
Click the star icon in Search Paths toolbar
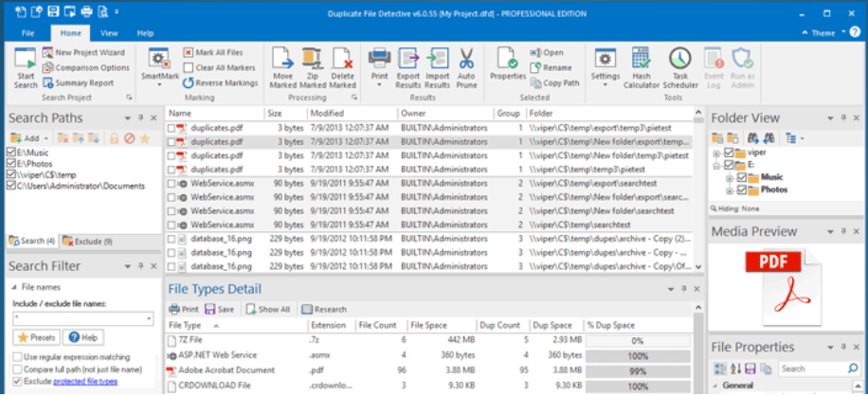pos(144,138)
